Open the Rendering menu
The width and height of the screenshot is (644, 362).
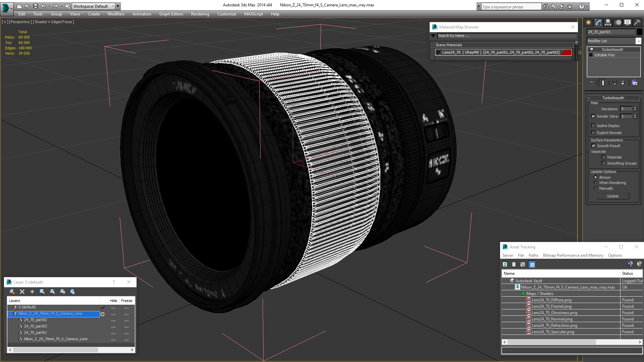tap(200, 14)
